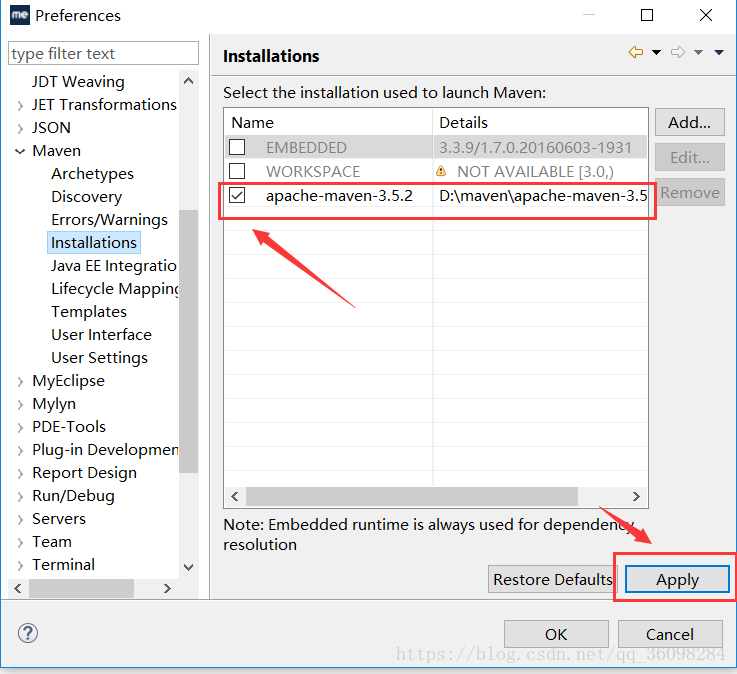Click the warning icon beside NOT AVAILABLE
737x674 pixels.
click(x=441, y=171)
